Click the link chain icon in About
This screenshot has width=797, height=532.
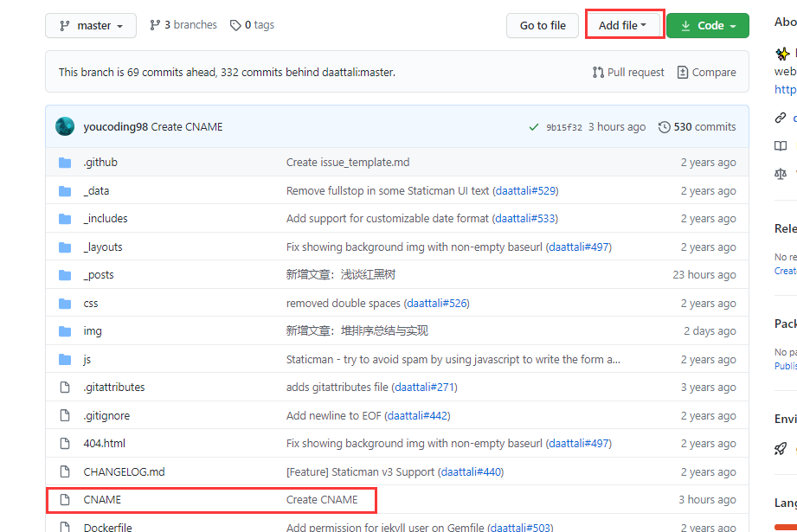pyautogui.click(x=781, y=118)
